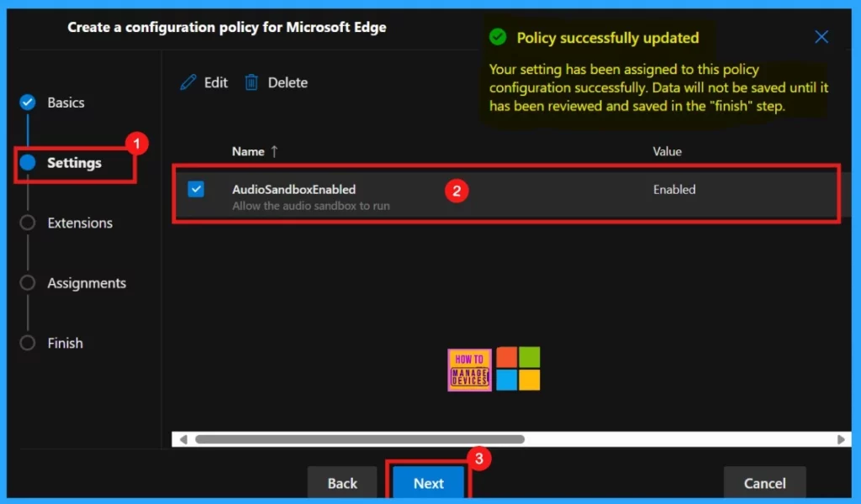Go to the Basics step
Image resolution: width=861 pixels, height=504 pixels.
tap(66, 102)
